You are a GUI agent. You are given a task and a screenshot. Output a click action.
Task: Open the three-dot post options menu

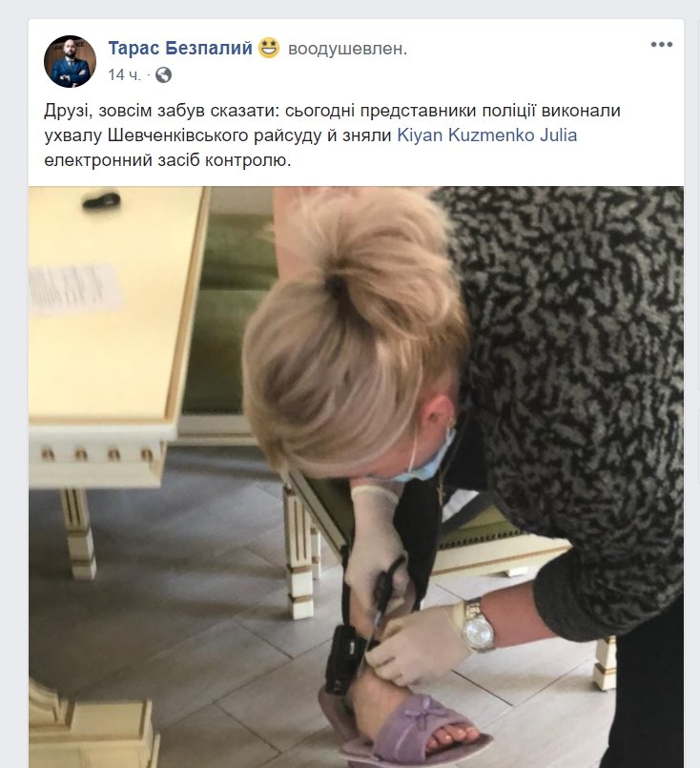(661, 45)
